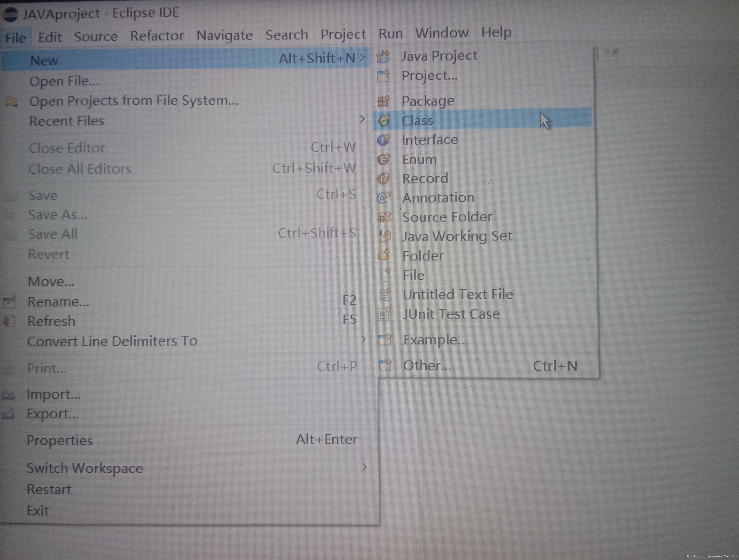The width and height of the screenshot is (739, 560).
Task: Choose Other... with Ctrl+N shortcut
Action: coord(485,366)
